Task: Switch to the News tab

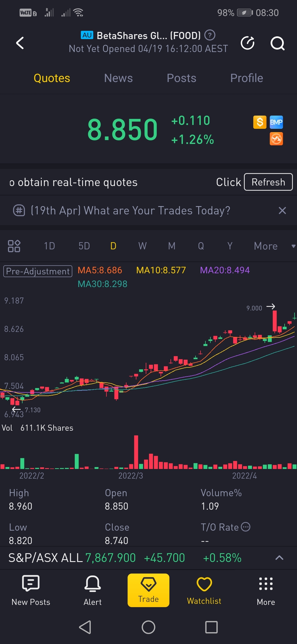Action: pos(118,78)
